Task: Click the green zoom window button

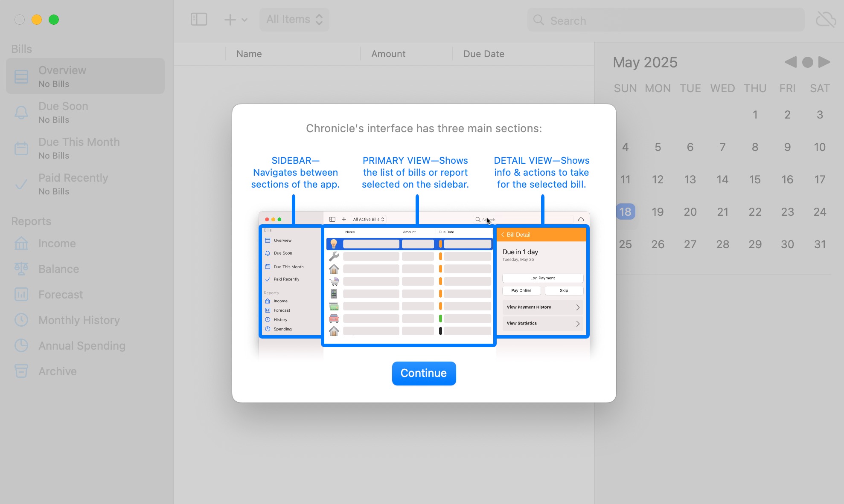Action: click(x=54, y=20)
